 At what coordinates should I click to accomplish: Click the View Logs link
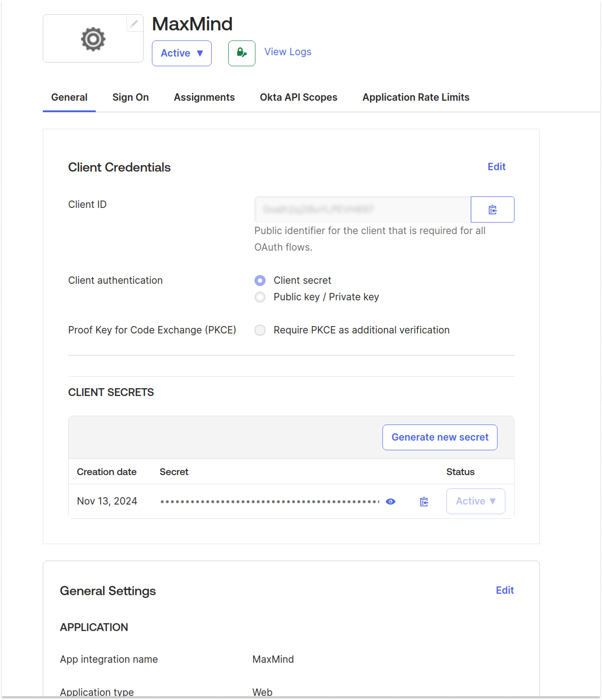[287, 52]
